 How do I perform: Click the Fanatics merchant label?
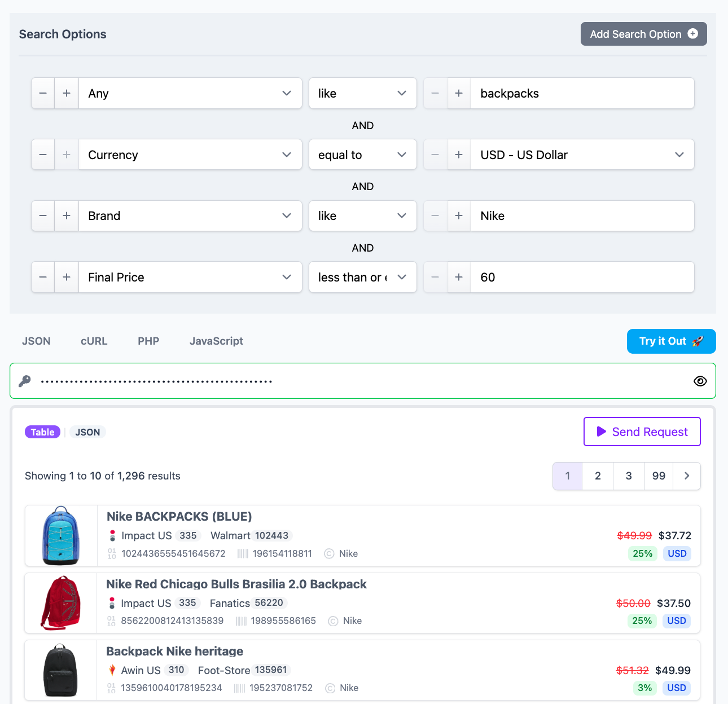click(230, 603)
